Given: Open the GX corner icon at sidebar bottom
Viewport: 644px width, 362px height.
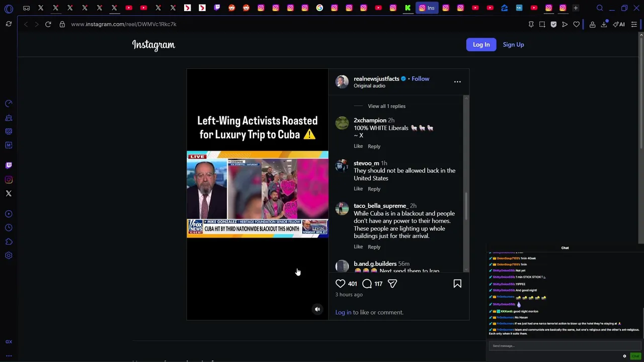Looking at the screenshot, I should click(x=9, y=342).
